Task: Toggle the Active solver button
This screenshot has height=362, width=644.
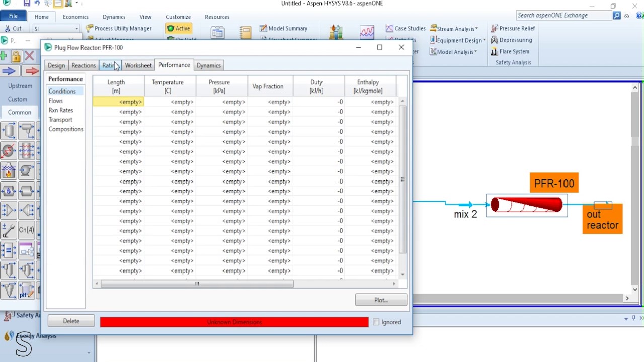Action: click(x=179, y=29)
